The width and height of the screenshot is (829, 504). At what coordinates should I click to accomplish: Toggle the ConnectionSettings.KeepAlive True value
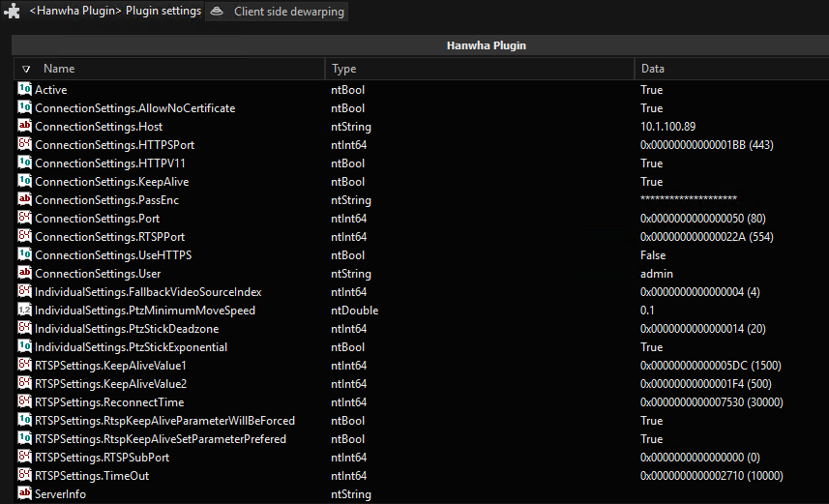(651, 182)
